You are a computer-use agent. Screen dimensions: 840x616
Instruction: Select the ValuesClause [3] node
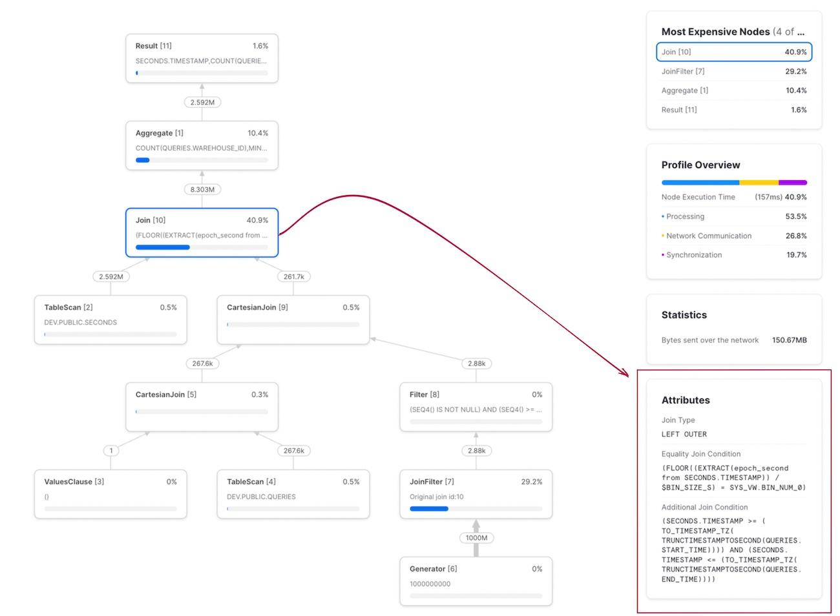110,495
